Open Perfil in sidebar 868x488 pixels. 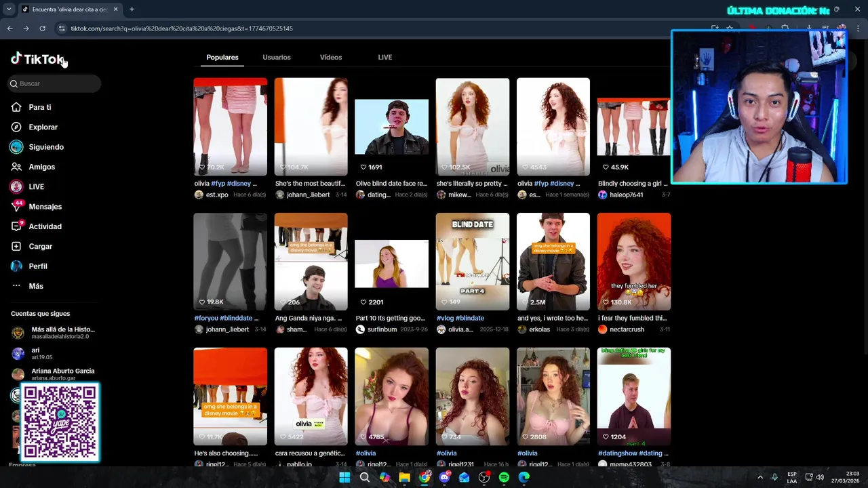[x=37, y=266]
